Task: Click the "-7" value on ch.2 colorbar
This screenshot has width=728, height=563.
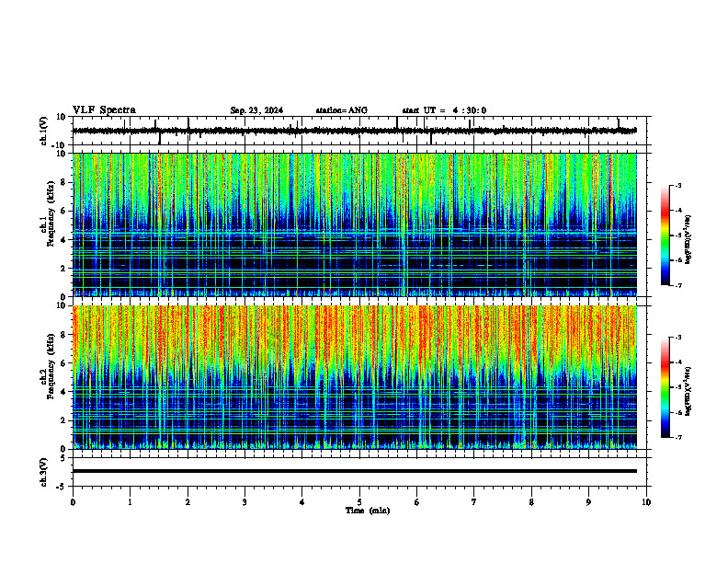Action: [x=678, y=438]
